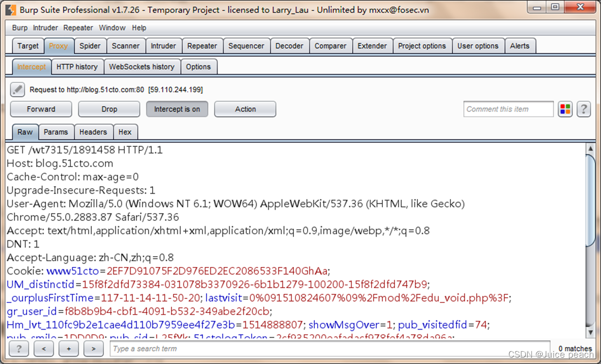Viewport: 601px width, 364px height.
Task: Click the Accept-Language: zh-CN header line
Action: click(x=90, y=257)
